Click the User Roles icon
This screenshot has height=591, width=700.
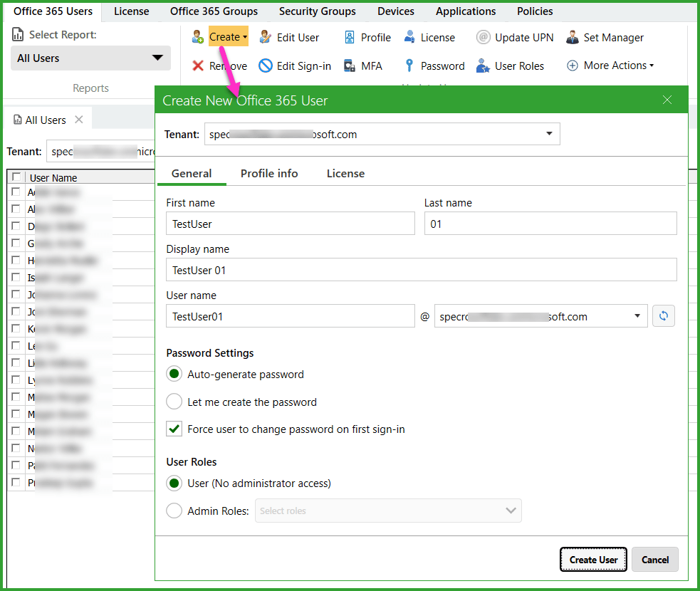[x=483, y=66]
